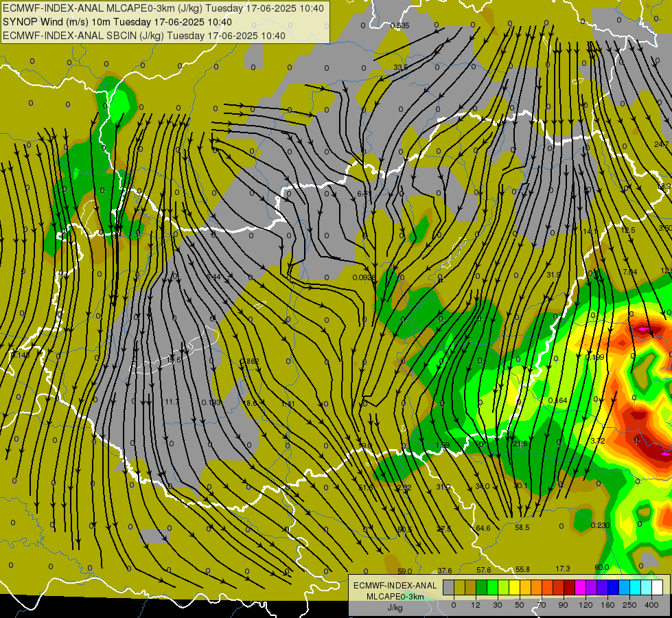
Task: Click the 33.5 value on the map
Action: [401, 68]
